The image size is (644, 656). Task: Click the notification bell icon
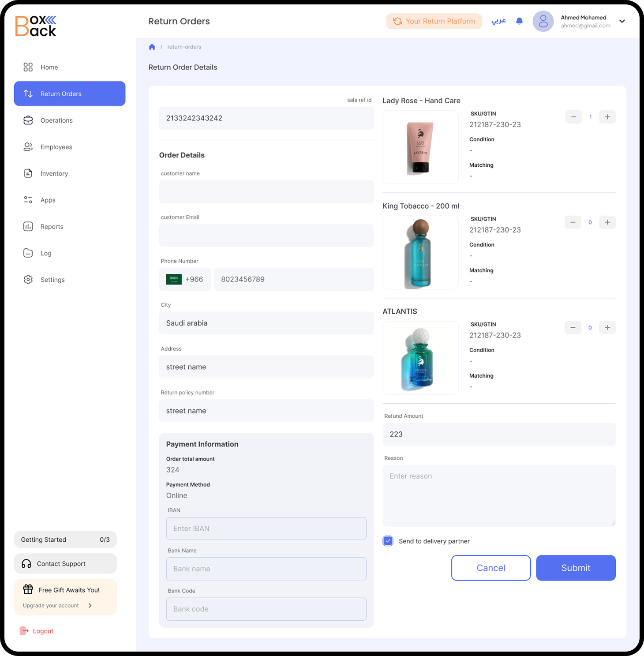[x=519, y=21]
